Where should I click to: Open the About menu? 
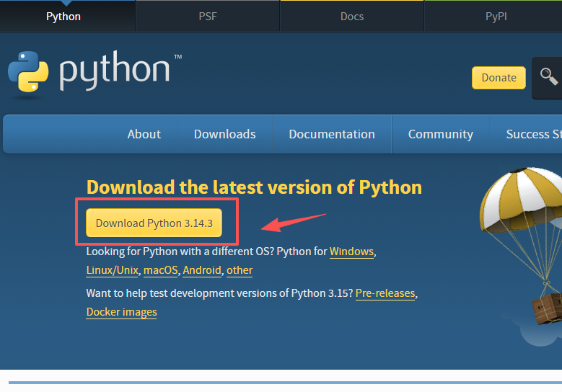144,134
